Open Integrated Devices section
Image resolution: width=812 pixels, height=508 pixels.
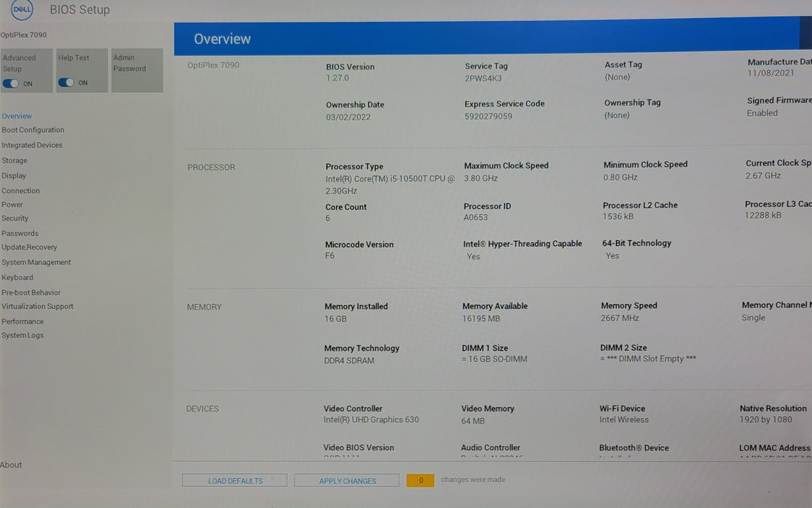32,145
